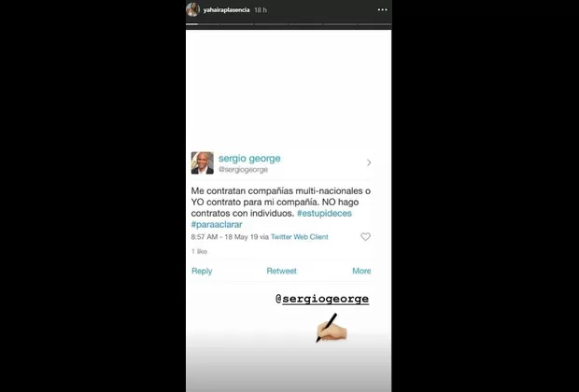This screenshot has width=579, height=392.
Task: Expand tweet author chevron arrow
Action: tap(369, 162)
